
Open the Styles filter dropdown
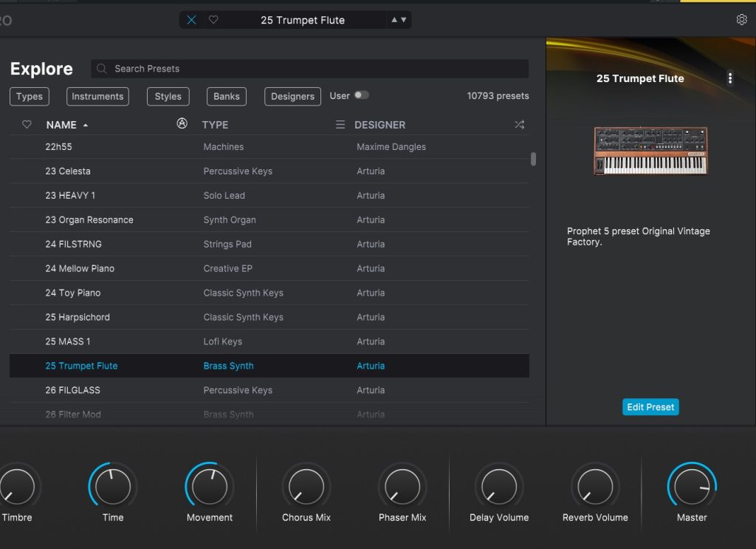tap(168, 97)
